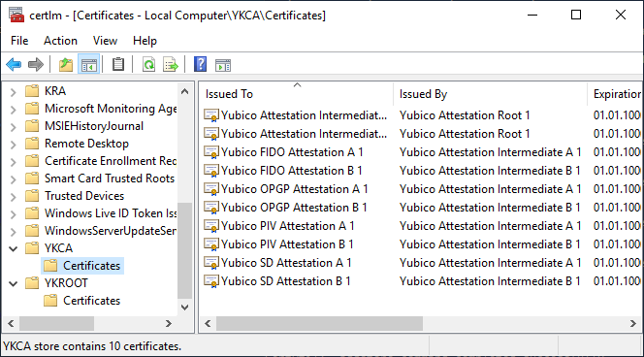644x357 pixels.
Task: Click the YKROOT folder icon
Action: (32, 283)
